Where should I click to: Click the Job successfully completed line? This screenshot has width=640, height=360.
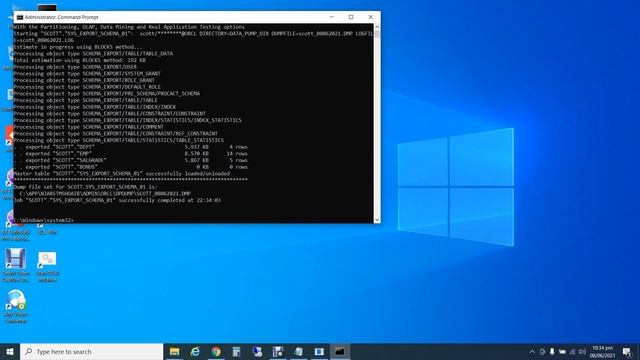[117, 200]
